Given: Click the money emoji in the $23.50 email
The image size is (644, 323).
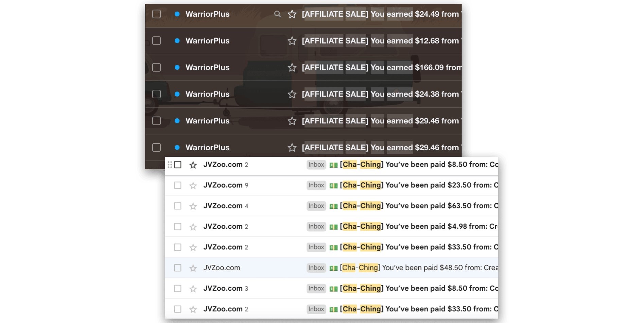Looking at the screenshot, I should tap(333, 186).
